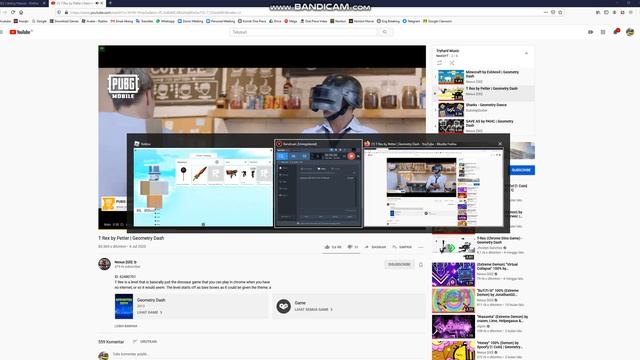Screen dimensions: 640x360
Task: Focus the YouTube search box
Action: pyautogui.click(x=303, y=32)
